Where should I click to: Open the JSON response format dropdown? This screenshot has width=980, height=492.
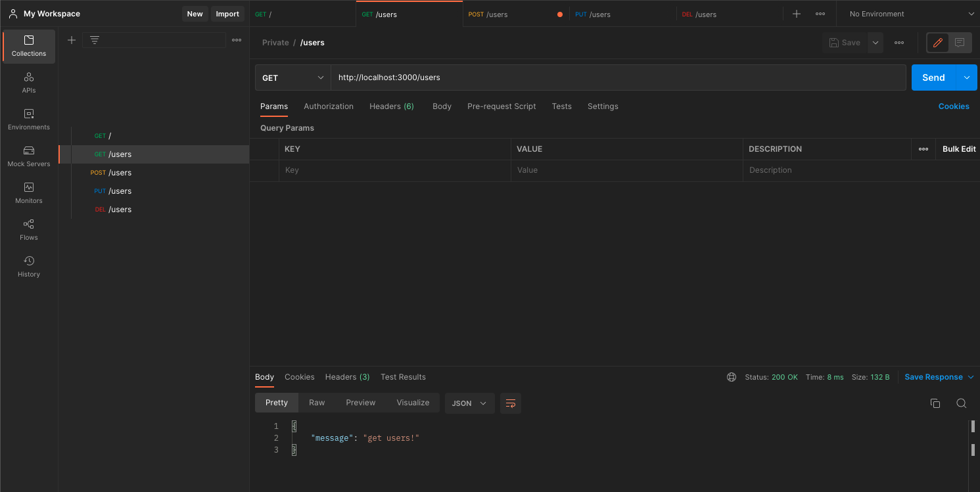(x=469, y=403)
